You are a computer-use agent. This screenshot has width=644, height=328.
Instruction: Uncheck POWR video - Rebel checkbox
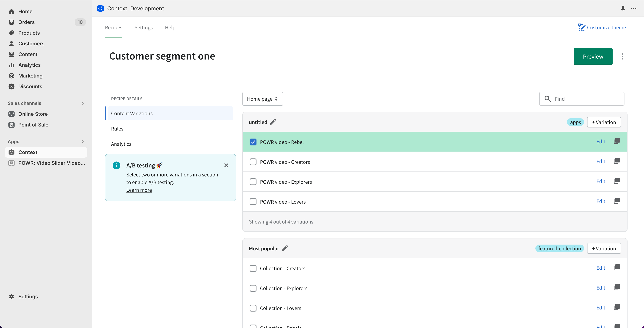click(x=253, y=142)
